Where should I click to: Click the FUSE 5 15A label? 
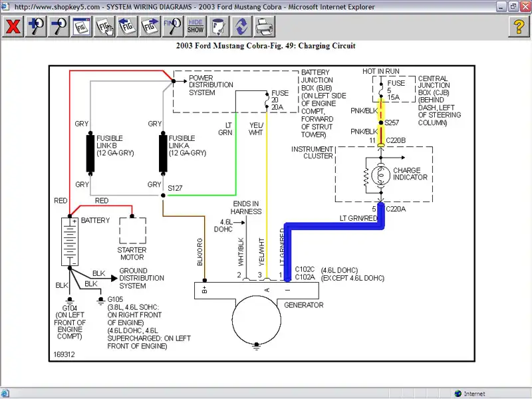click(396, 90)
